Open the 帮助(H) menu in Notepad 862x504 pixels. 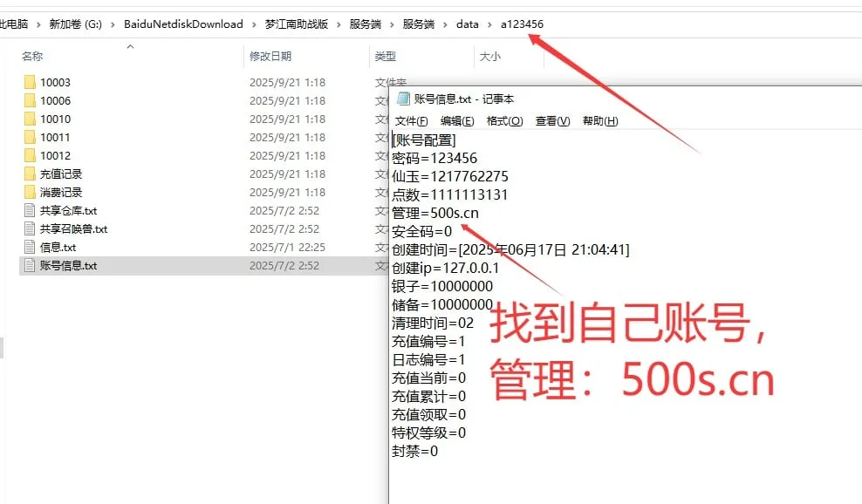pos(600,121)
